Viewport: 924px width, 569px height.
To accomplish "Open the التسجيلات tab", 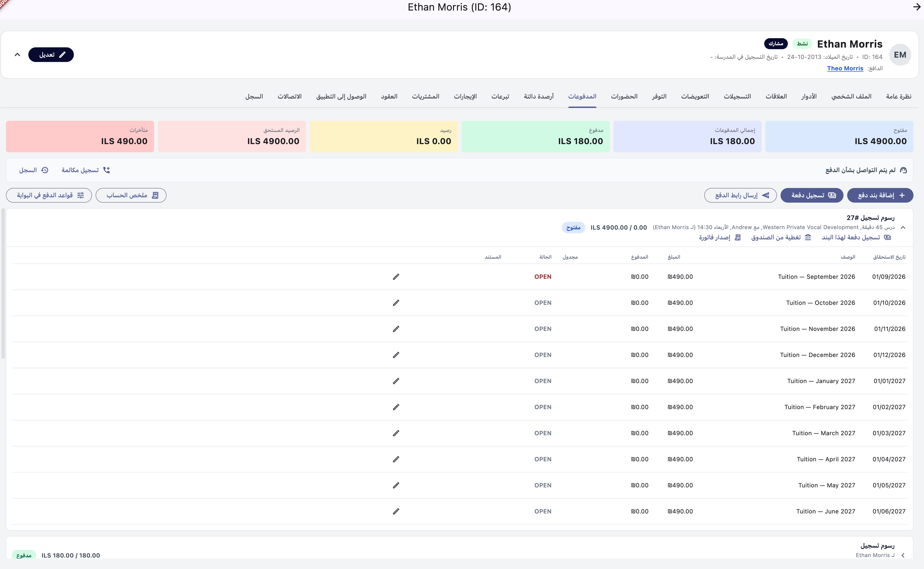I will 737,96.
